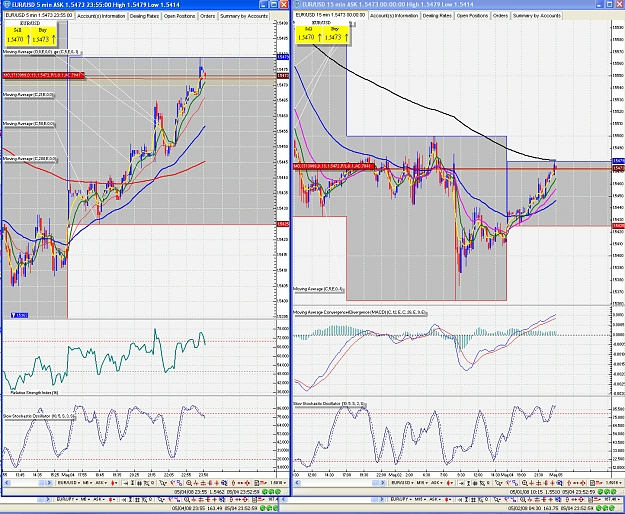Switch to Dealing Rates tab in 15 min window
The image size is (625, 514).
click(x=437, y=16)
